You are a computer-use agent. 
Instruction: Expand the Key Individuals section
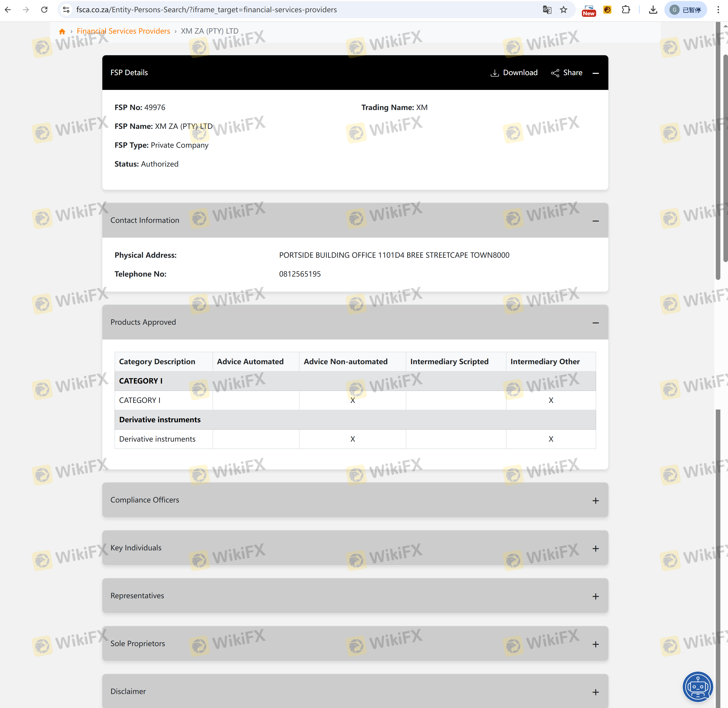596,549
